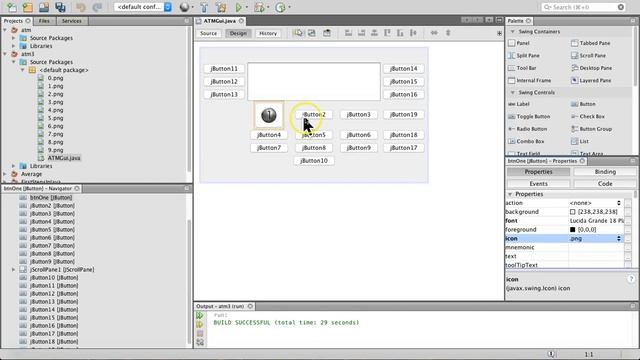Pick the Toggle Button palette component
This screenshot has height=360, width=640.
(x=529, y=117)
